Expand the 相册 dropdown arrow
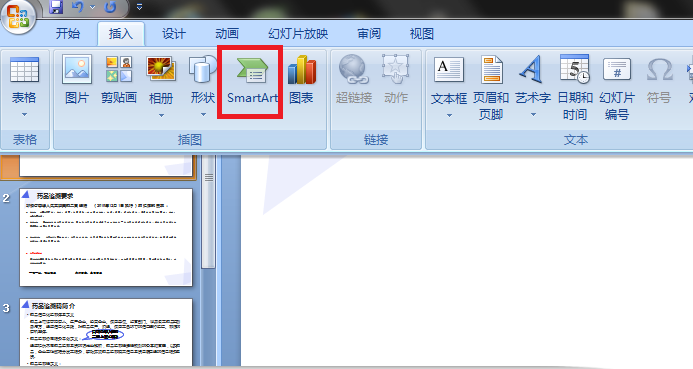693x369 pixels. pyautogui.click(x=161, y=116)
